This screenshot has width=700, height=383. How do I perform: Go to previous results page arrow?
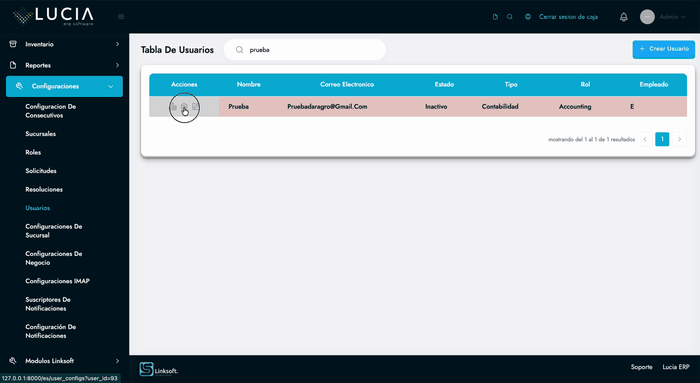pyautogui.click(x=645, y=139)
